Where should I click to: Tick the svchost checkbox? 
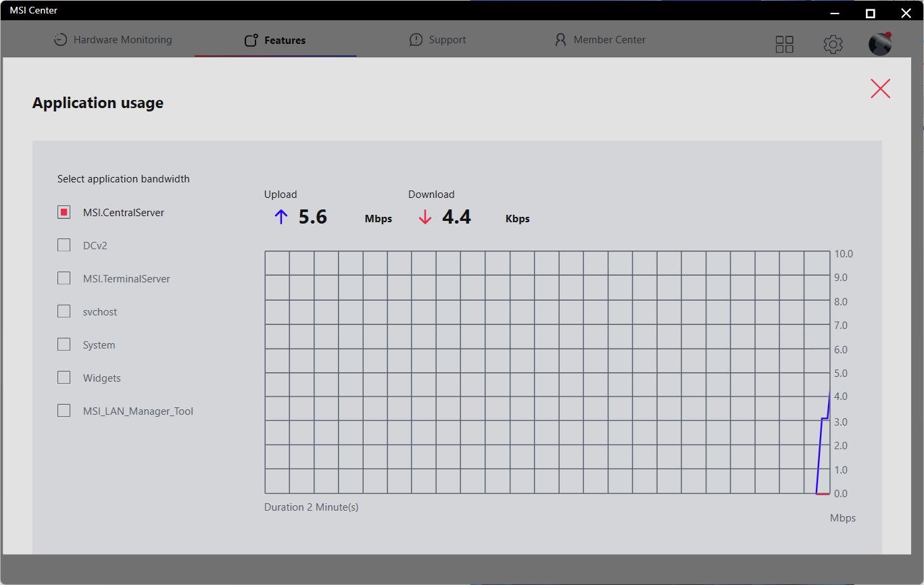64,311
